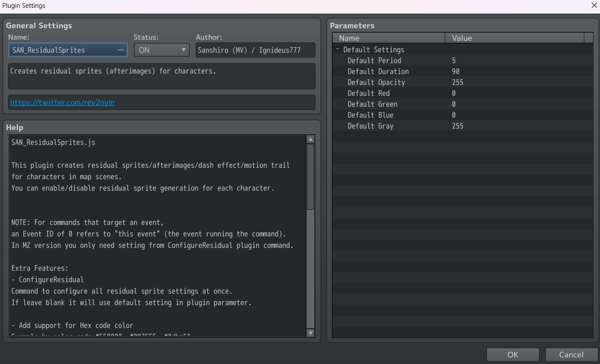The height and width of the screenshot is (364, 600).
Task: Open the twitter.com/rev2nym link
Action: [x=62, y=103]
